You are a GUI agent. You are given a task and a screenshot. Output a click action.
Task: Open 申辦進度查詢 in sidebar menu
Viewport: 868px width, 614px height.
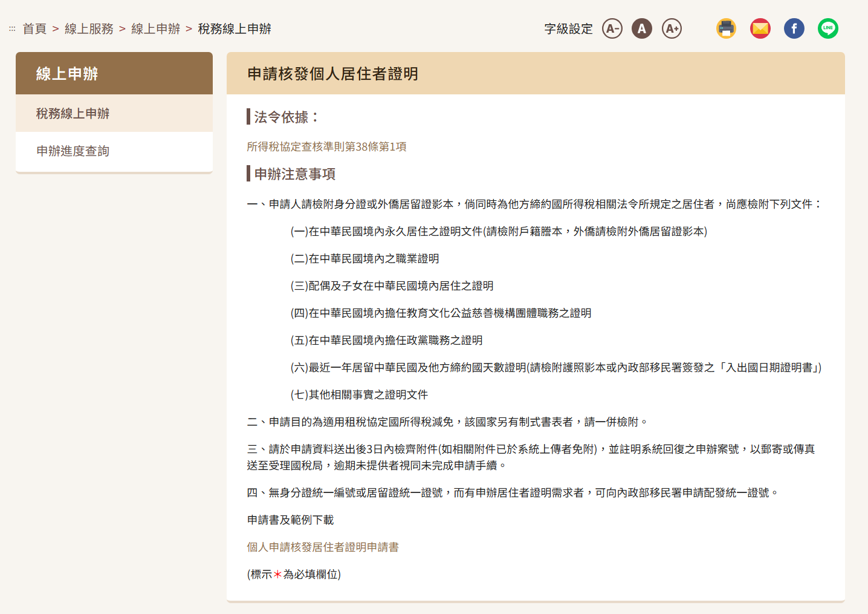click(x=114, y=151)
